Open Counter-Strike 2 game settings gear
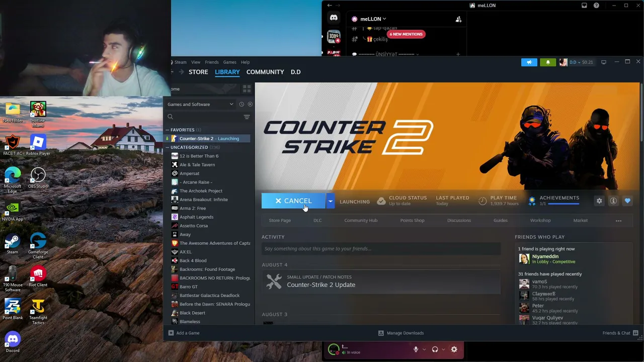The width and height of the screenshot is (644, 362). [x=599, y=201]
